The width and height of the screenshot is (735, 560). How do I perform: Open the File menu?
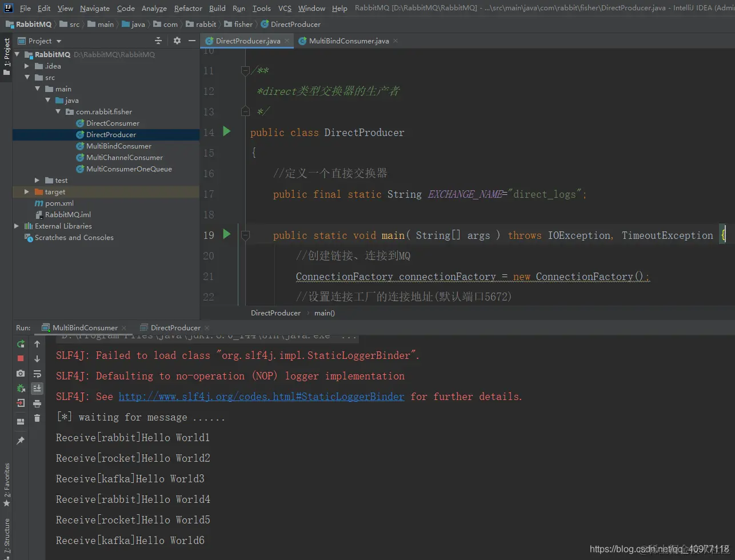coord(25,8)
